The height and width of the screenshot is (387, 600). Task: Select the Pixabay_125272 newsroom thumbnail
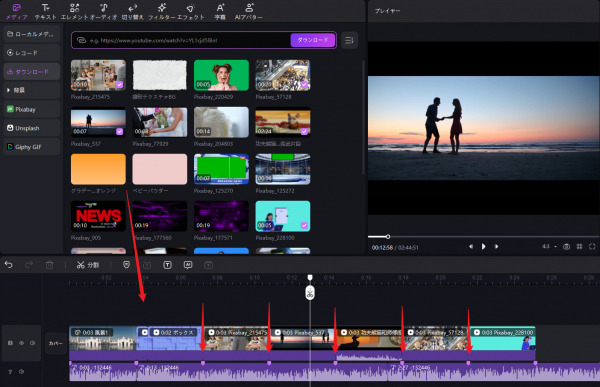[x=283, y=169]
